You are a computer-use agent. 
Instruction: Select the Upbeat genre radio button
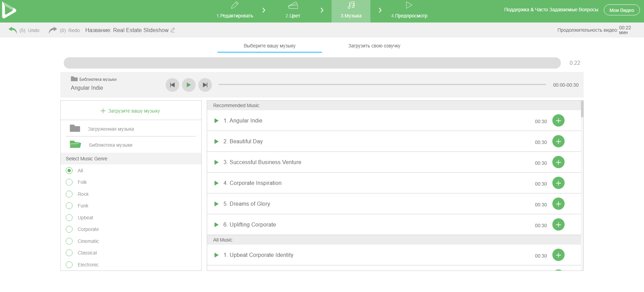click(x=69, y=218)
